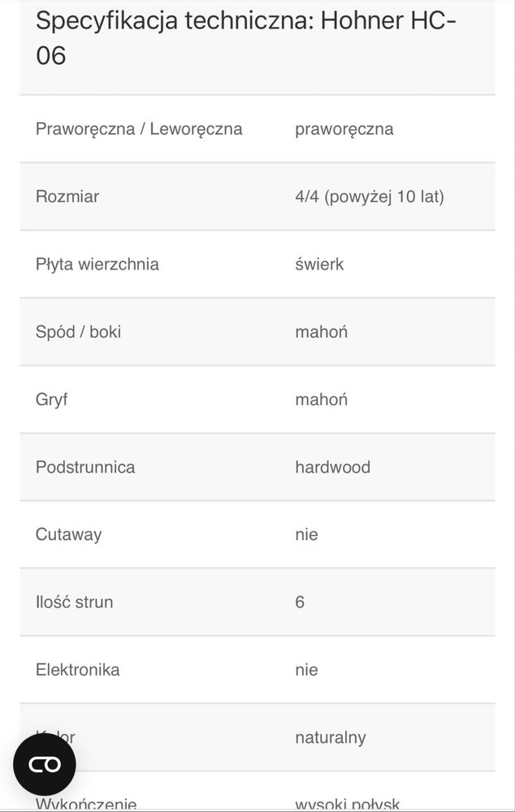
Task: Select the Praworęczna / Leworęczna row label
Action: tap(139, 129)
